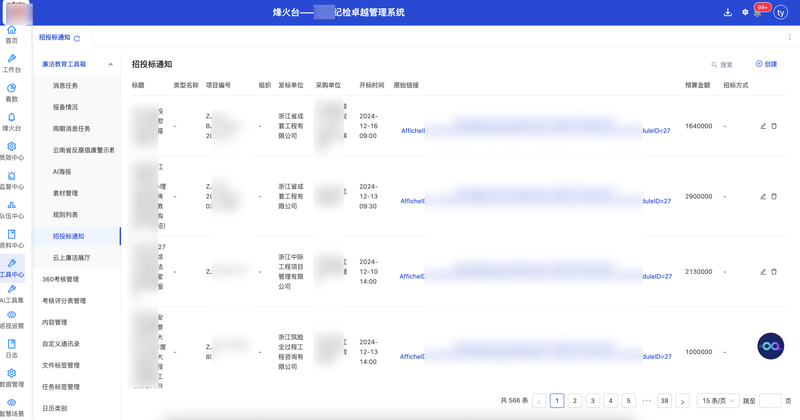Open the settings gear in top bar
This screenshot has width=800, height=420.
point(745,12)
